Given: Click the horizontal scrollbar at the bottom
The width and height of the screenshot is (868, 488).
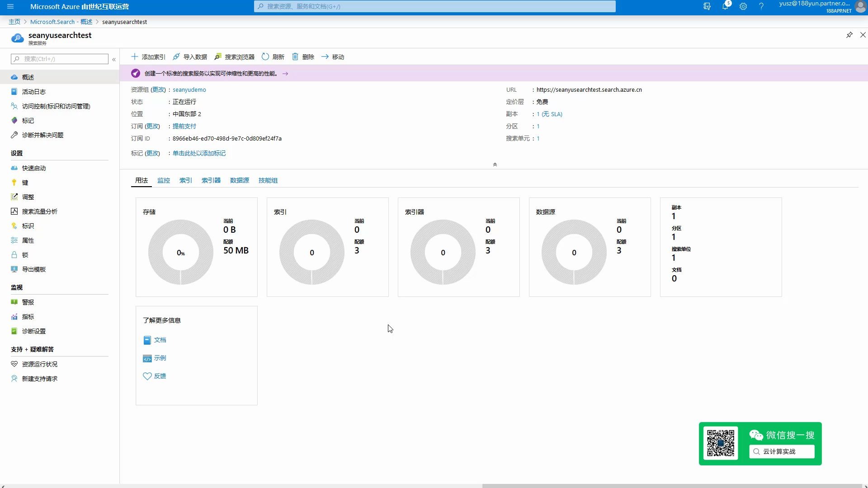Looking at the screenshot, I should (673, 486).
